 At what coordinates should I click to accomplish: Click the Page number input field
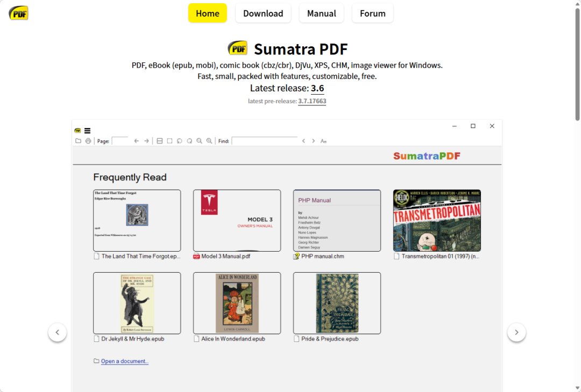click(x=121, y=140)
